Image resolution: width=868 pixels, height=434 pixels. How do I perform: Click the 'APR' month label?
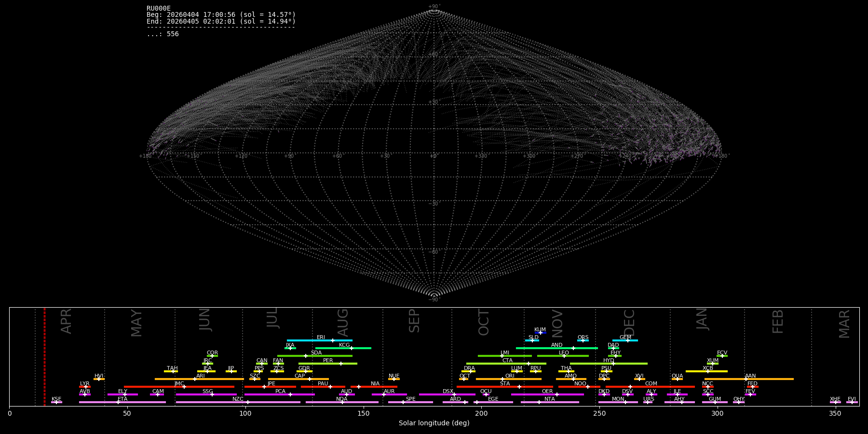click(x=67, y=321)
